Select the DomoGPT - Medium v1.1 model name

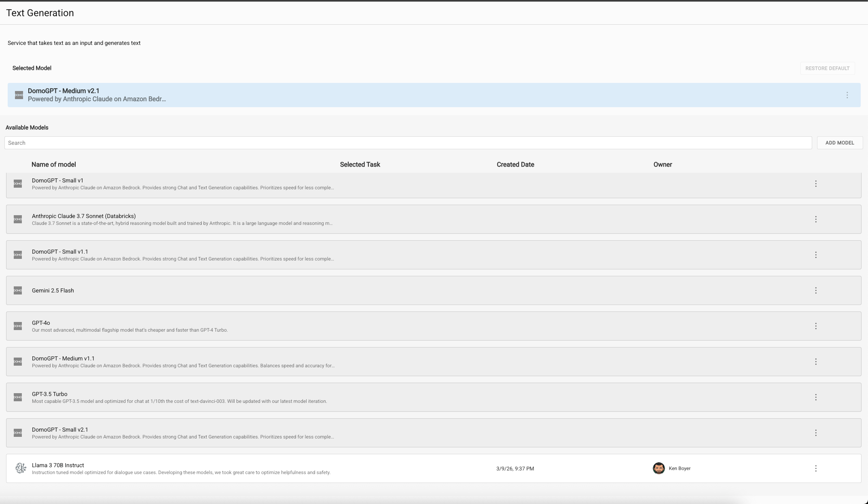click(63, 358)
